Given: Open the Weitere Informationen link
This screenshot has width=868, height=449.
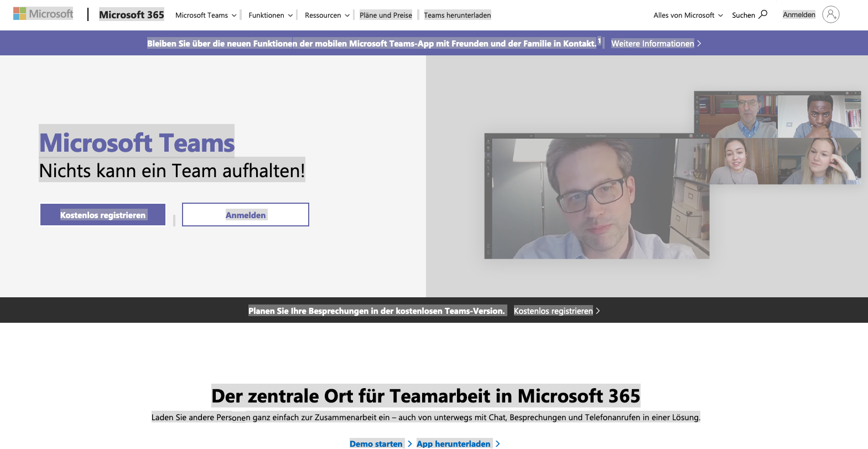Looking at the screenshot, I should (652, 44).
